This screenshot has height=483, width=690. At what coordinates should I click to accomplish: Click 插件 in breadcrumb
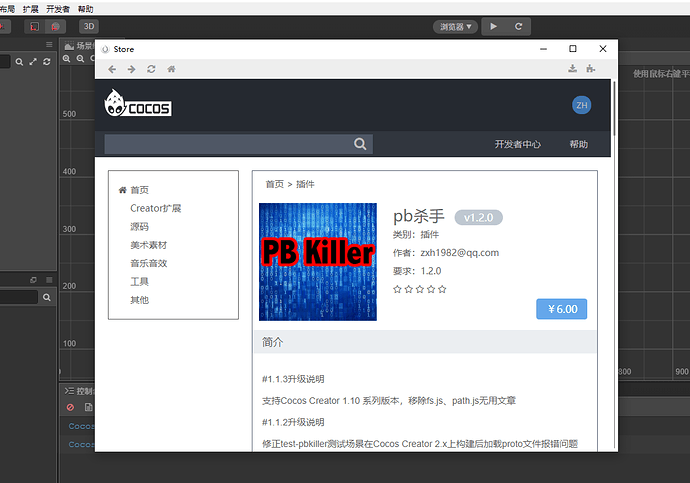(x=305, y=184)
